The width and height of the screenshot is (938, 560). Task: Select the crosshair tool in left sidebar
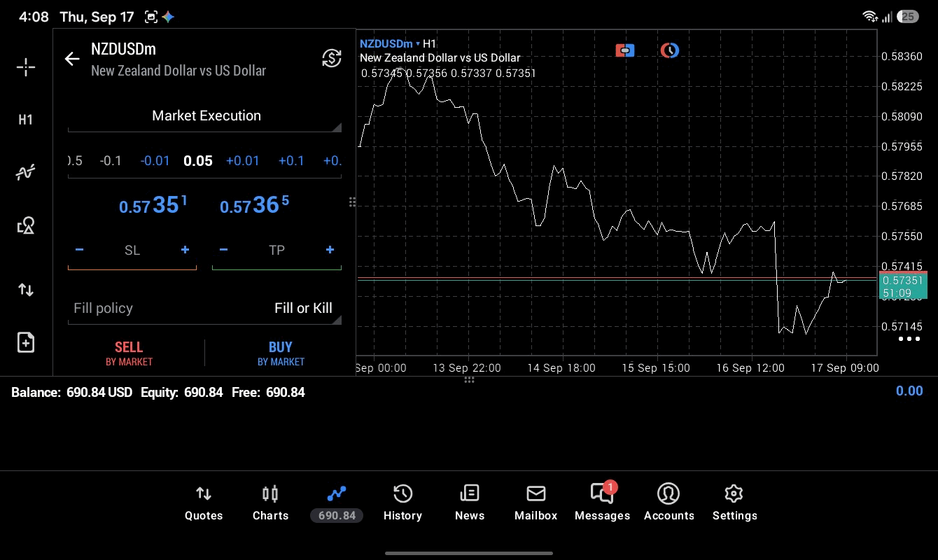(26, 67)
